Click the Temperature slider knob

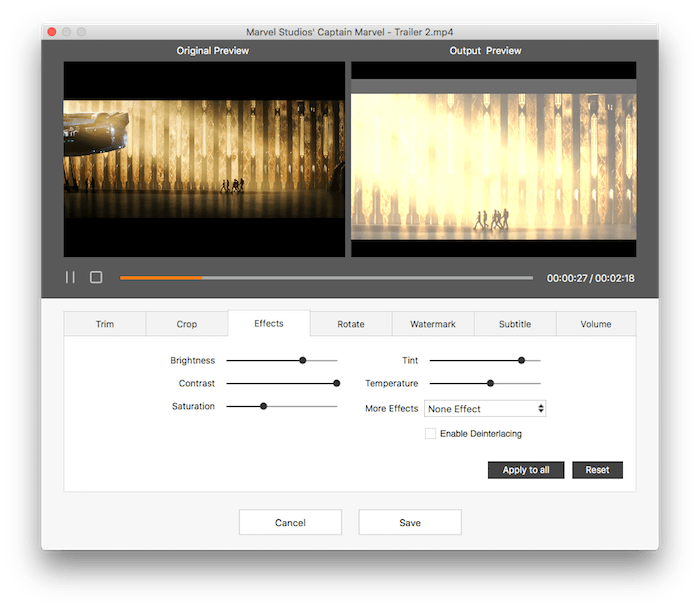tap(490, 383)
